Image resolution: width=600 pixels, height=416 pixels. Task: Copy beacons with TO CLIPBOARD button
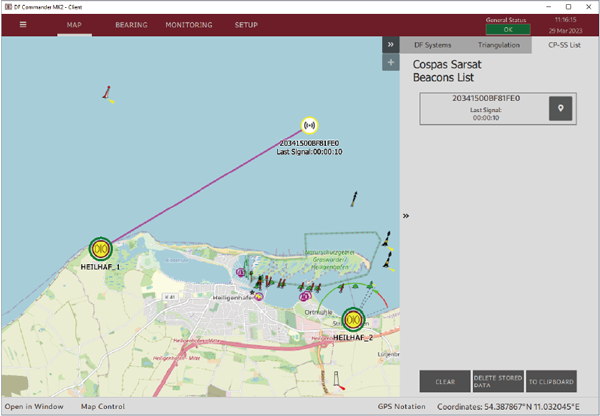pos(551,381)
